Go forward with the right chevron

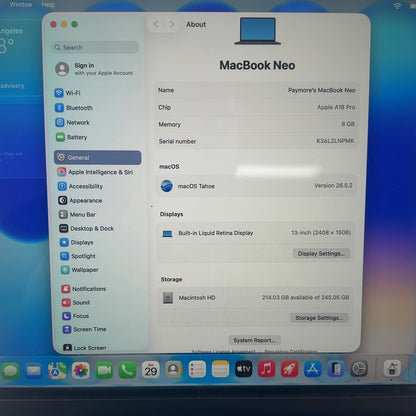[x=172, y=24]
